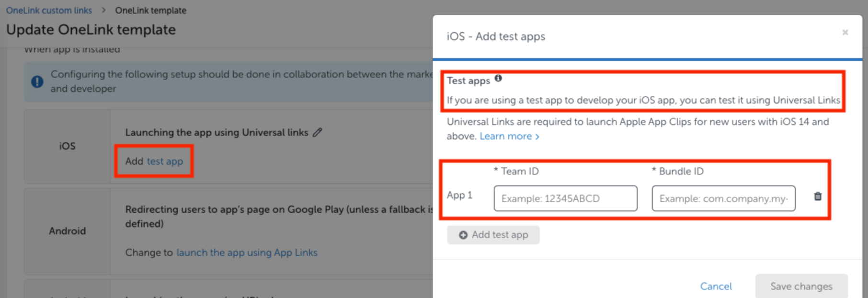Close the iOS Add test apps dialog
The image size is (868, 298).
(845, 33)
